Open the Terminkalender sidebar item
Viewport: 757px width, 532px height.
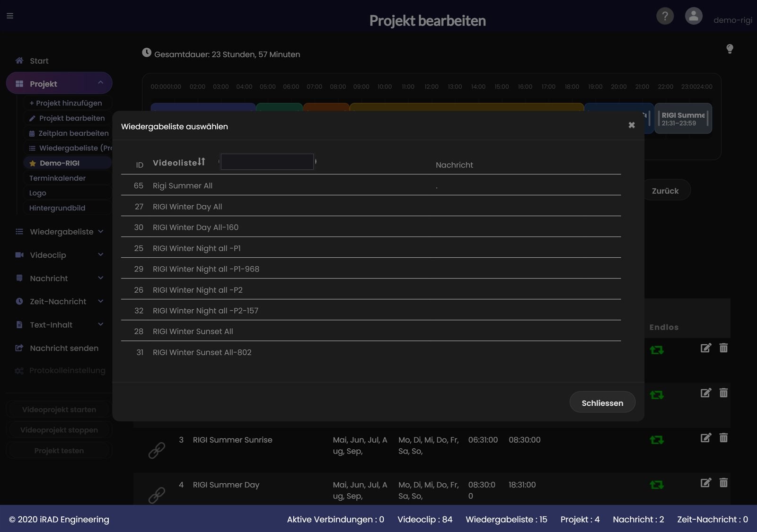pyautogui.click(x=57, y=178)
